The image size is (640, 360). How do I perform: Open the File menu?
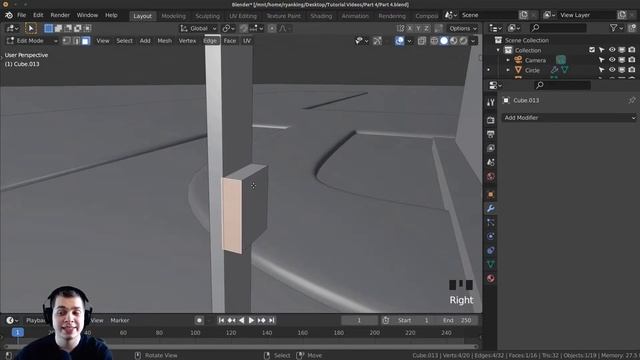pos(21,15)
